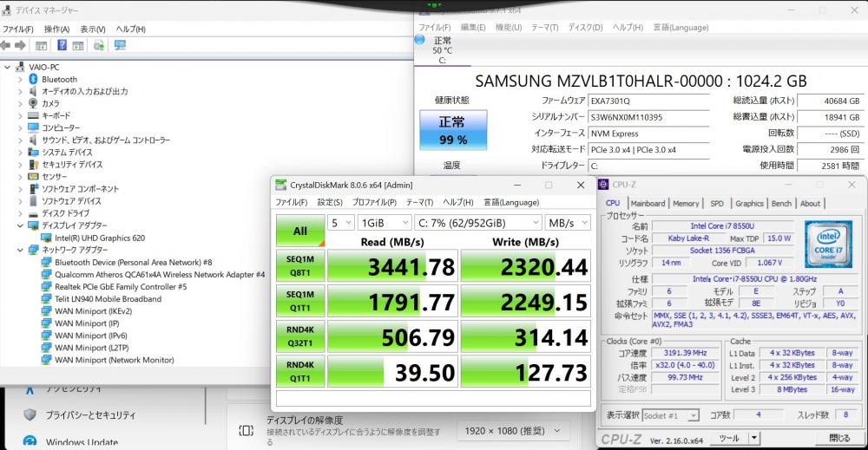868x450 pixels.
Task: Switch to Graphics tab in CPU-Z
Action: pos(750,204)
